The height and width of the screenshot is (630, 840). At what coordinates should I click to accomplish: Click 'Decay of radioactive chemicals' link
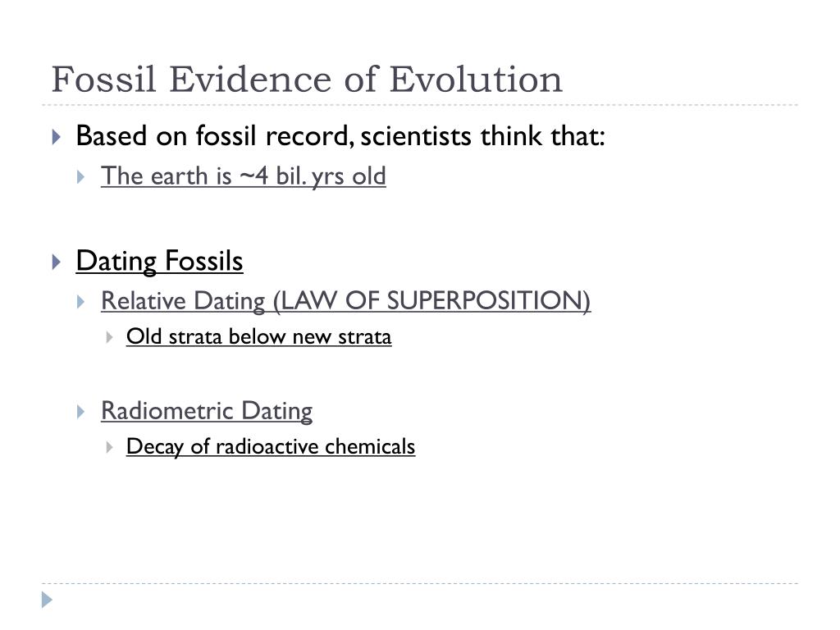[x=271, y=447]
